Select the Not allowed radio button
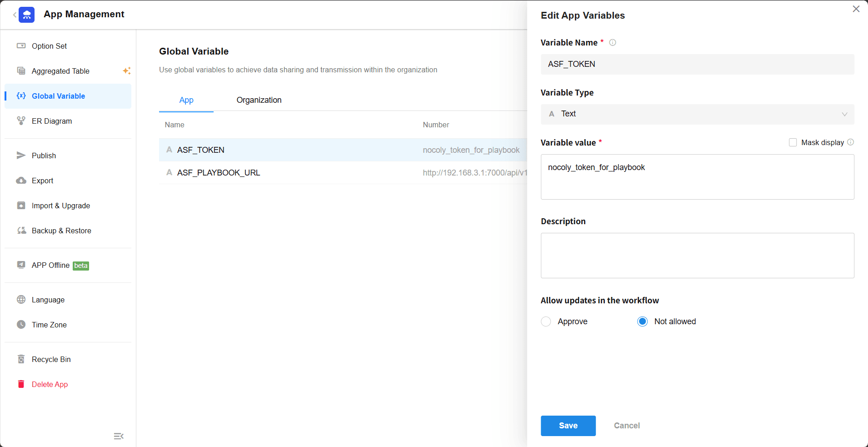This screenshot has width=868, height=447. click(642, 321)
